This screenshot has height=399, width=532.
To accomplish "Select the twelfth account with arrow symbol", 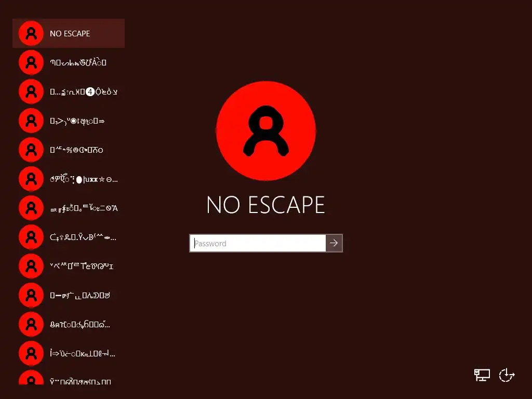I will [x=69, y=353].
